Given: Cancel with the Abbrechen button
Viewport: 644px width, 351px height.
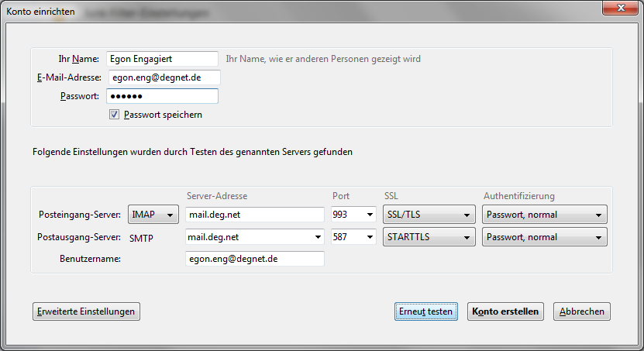Looking at the screenshot, I should pos(582,311).
